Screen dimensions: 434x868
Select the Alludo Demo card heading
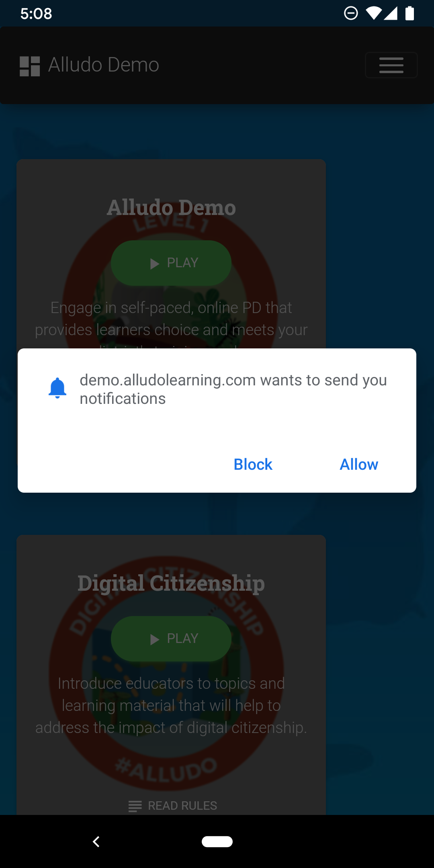(x=171, y=208)
